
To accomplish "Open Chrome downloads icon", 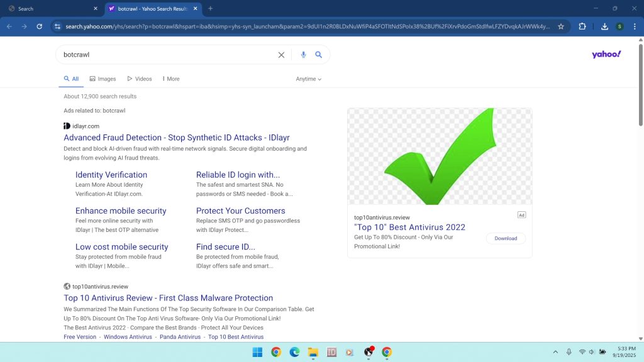I will point(604,26).
